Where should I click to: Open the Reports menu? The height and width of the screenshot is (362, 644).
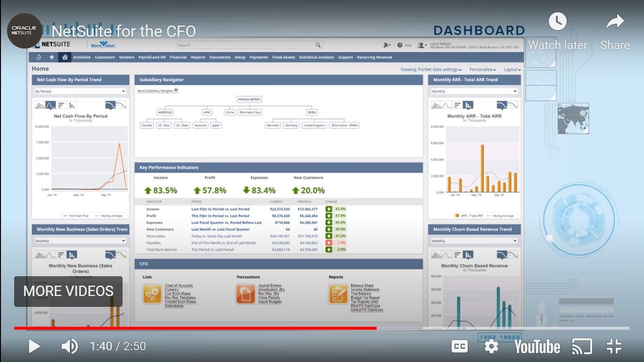pos(198,58)
